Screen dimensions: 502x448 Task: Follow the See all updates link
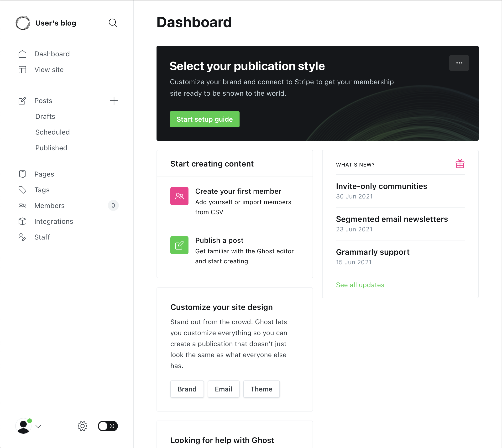tap(360, 285)
